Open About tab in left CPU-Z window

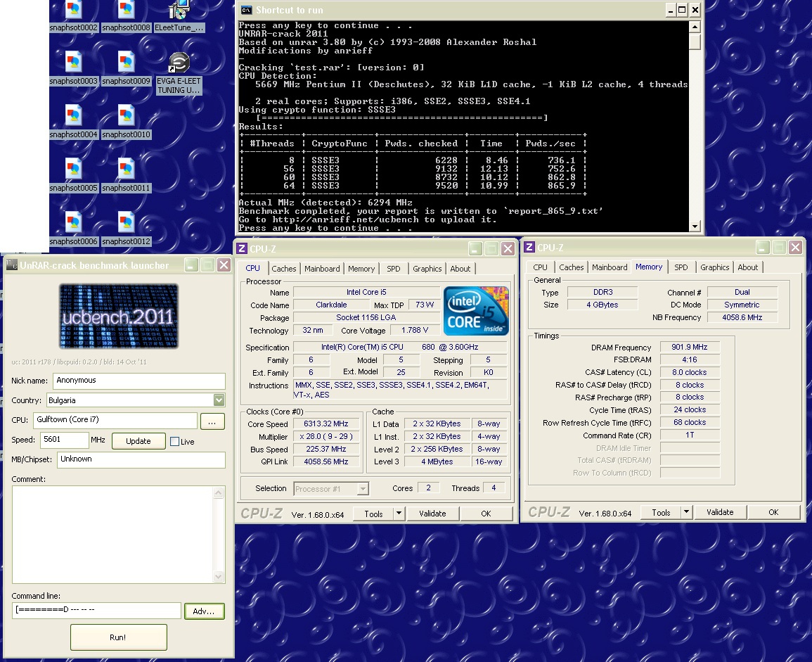click(x=460, y=269)
